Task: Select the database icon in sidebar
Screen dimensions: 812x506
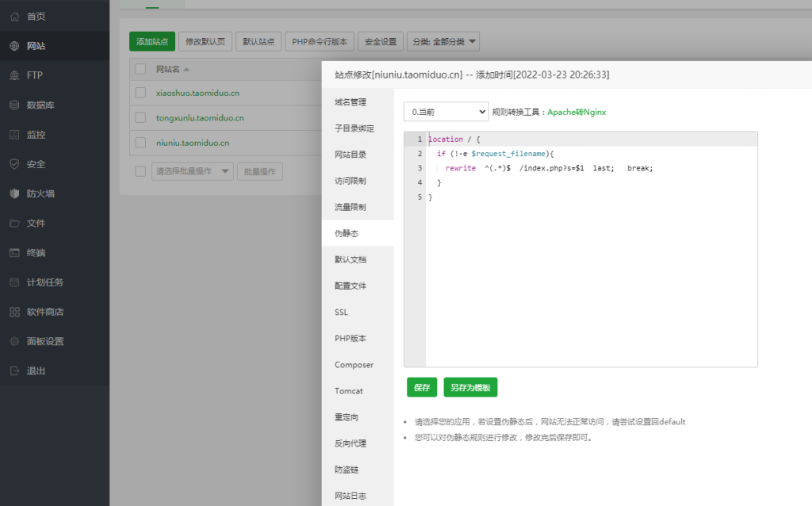Action: click(14, 105)
